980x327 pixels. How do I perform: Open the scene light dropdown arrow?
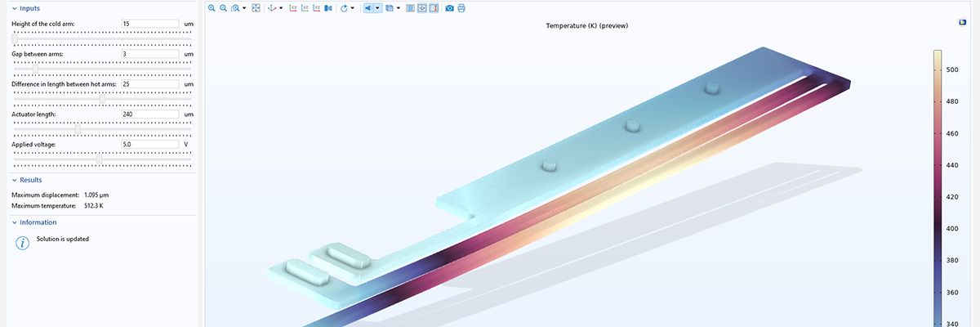tap(377, 8)
